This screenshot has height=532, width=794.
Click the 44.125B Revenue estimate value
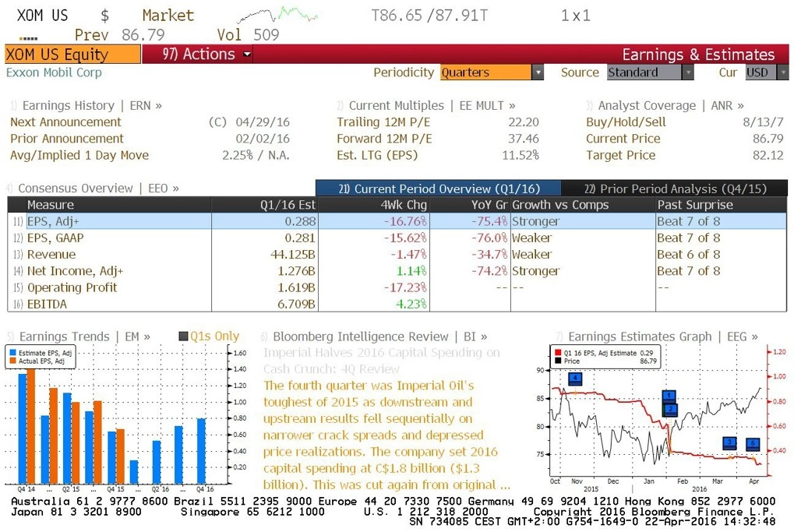[x=293, y=255]
